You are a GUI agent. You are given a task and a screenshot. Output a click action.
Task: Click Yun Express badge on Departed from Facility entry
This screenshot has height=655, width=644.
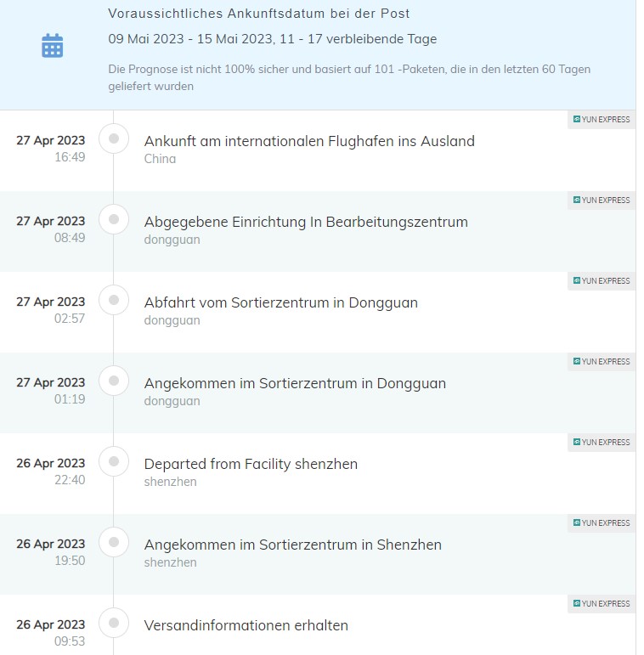coord(602,443)
